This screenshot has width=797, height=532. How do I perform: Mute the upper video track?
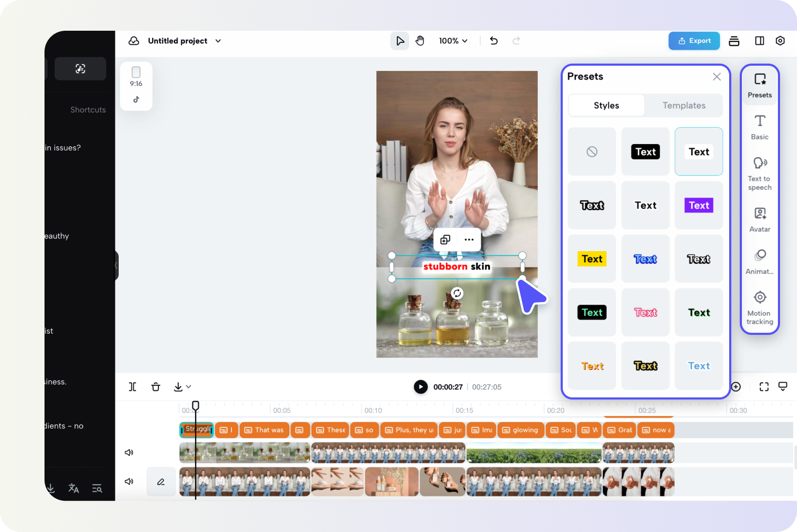(x=129, y=453)
